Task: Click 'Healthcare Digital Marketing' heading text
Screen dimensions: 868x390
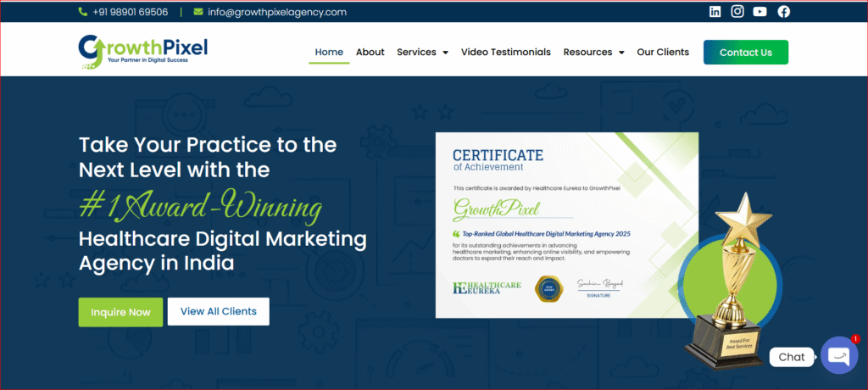Action: pyautogui.click(x=223, y=239)
